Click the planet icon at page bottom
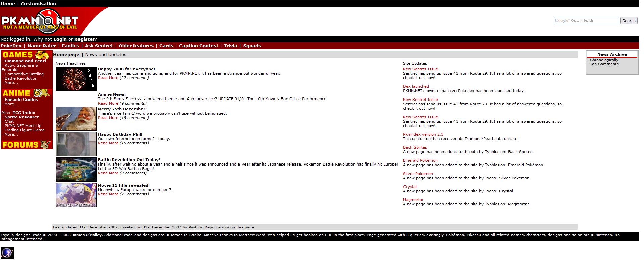Viewport: 644px width, 263px height. tap(7, 253)
